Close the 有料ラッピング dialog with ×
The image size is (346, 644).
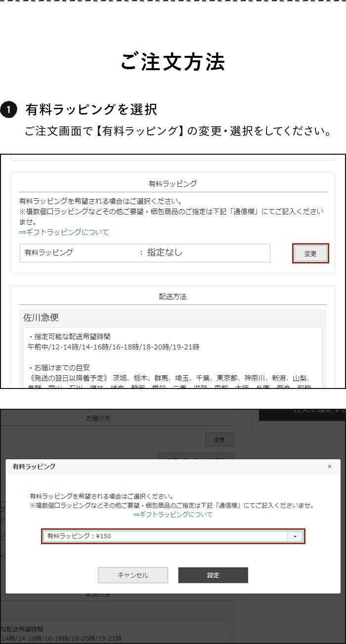coord(330,467)
